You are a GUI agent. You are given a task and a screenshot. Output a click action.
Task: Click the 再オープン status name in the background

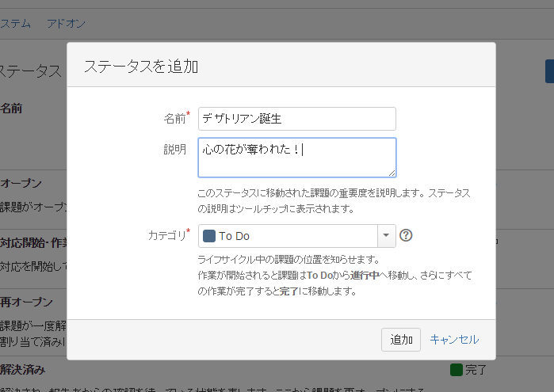26,302
